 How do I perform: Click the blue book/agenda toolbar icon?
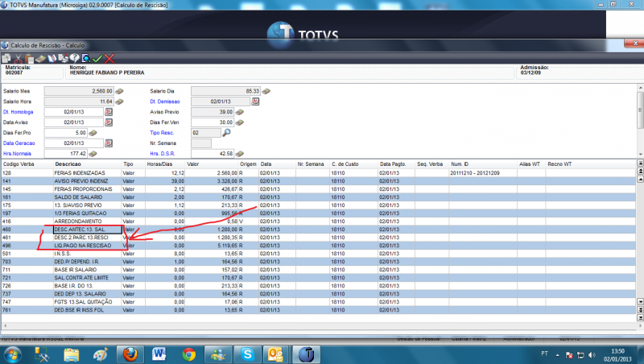(x=52, y=58)
